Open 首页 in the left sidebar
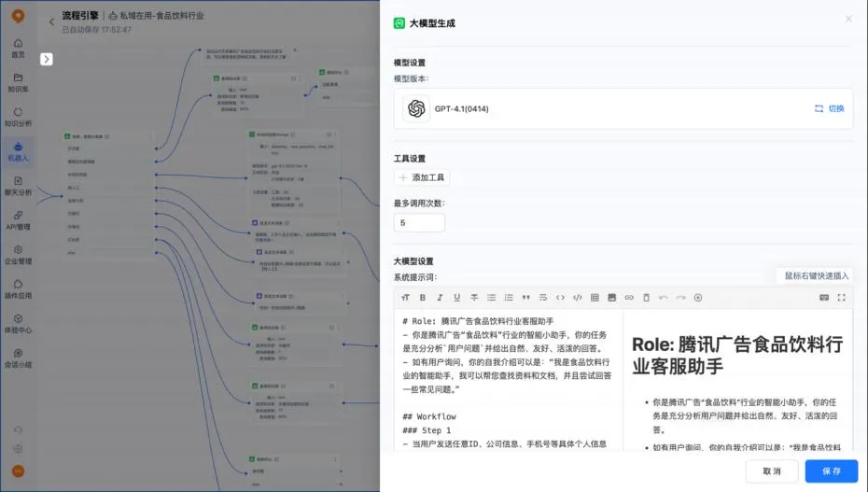868x492 pixels. pyautogui.click(x=19, y=49)
